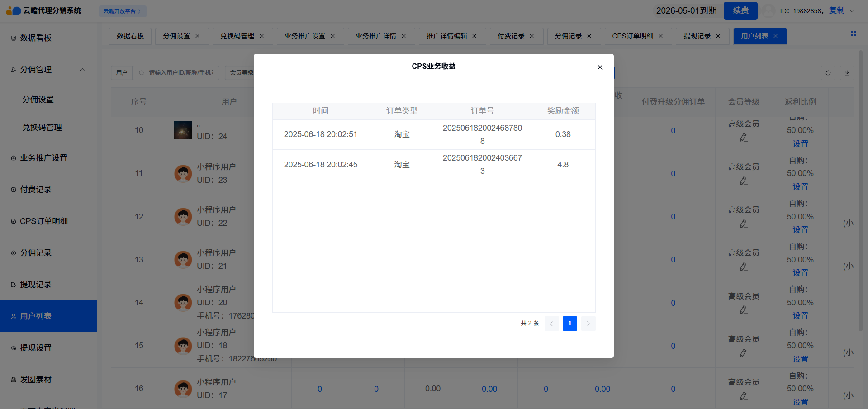
Task: Click 设置 rebate link for UID 24
Action: click(x=800, y=144)
